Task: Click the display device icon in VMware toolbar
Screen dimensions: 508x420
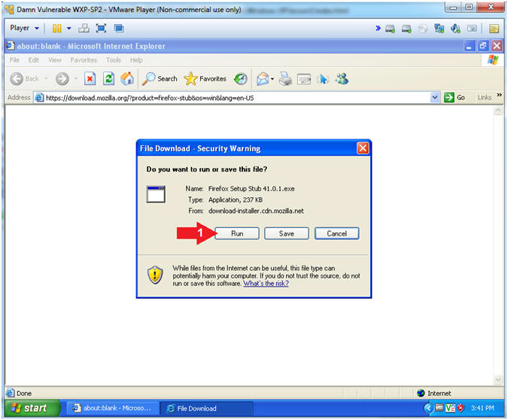Action: (x=472, y=29)
